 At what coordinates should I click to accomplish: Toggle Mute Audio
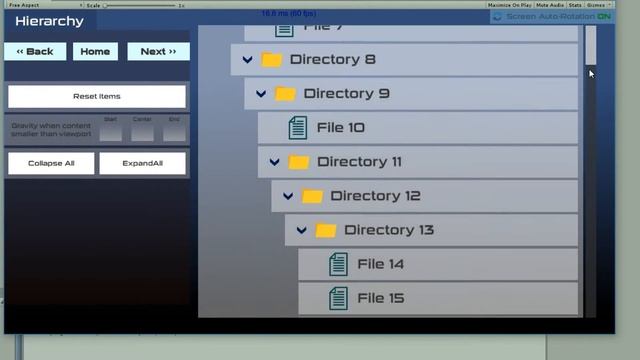coord(550,5)
